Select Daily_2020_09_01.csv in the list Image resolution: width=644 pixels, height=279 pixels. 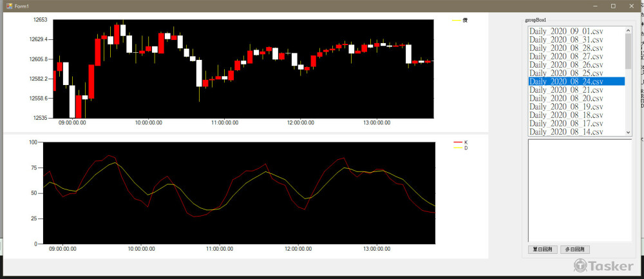point(566,31)
